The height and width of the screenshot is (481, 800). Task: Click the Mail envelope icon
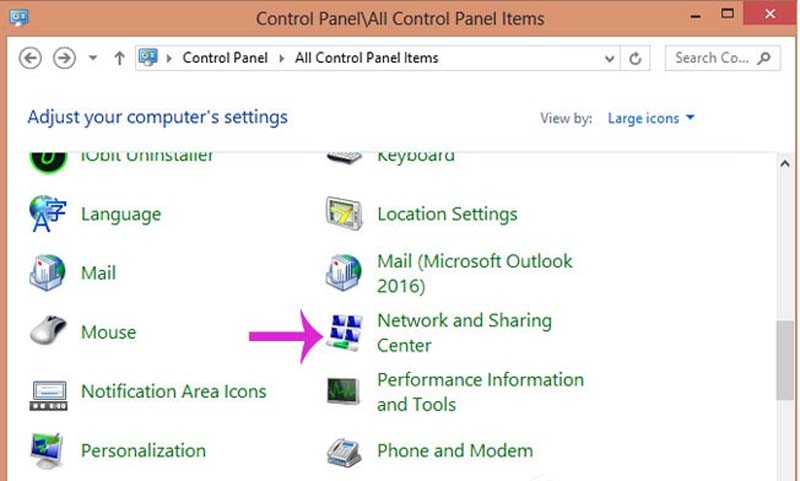(x=48, y=273)
